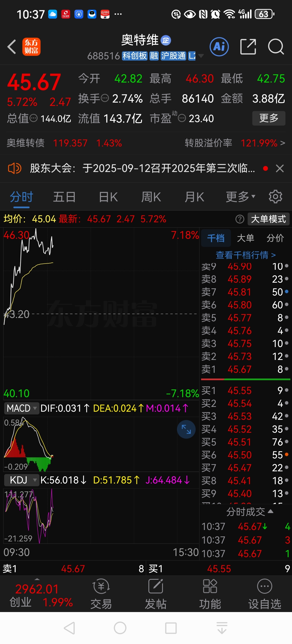This screenshot has width=292, height=644.
Task: Tap the 交易 yen icon
Action: click(x=101, y=586)
